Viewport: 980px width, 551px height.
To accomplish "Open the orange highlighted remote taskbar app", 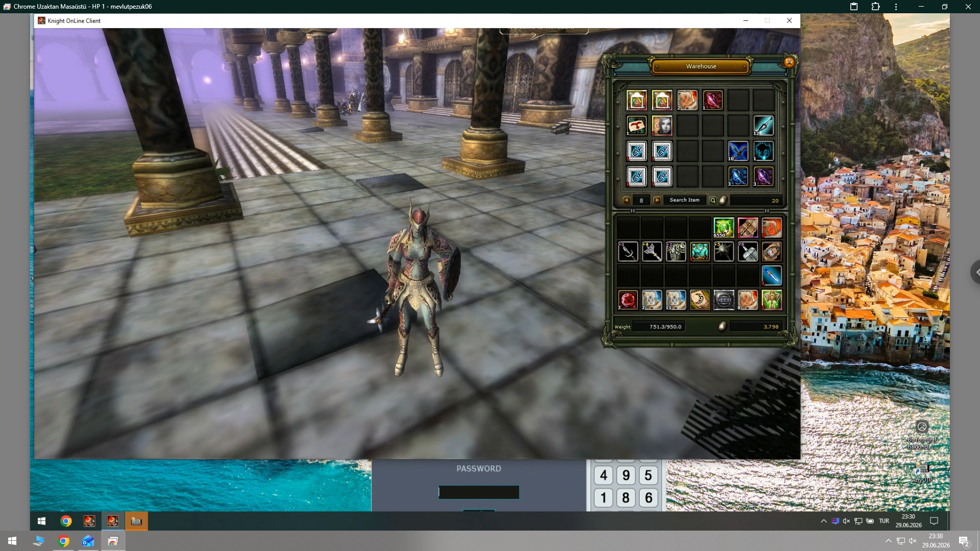I will 136,521.
